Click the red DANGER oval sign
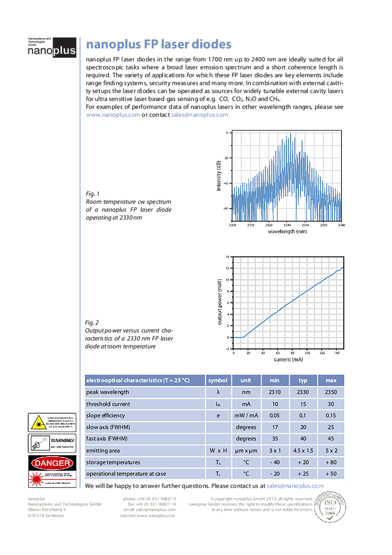 point(51,462)
